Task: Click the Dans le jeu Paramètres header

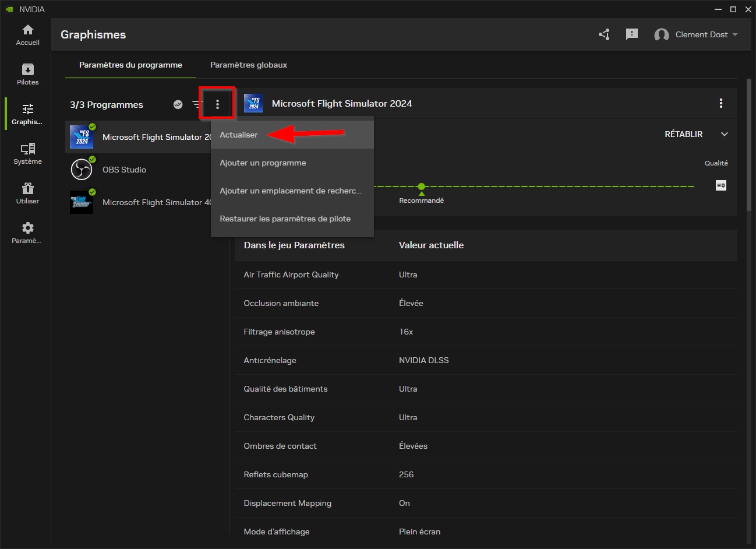Action: coord(294,245)
